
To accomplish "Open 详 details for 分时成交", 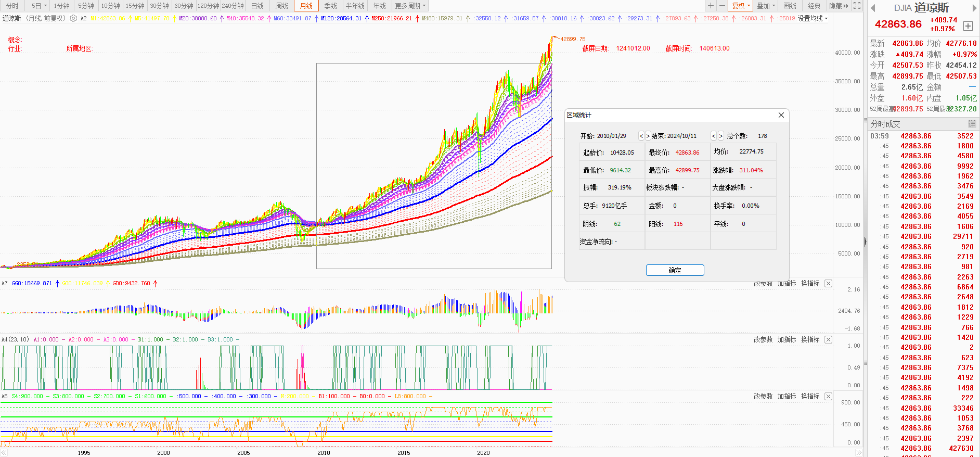I will (x=972, y=124).
